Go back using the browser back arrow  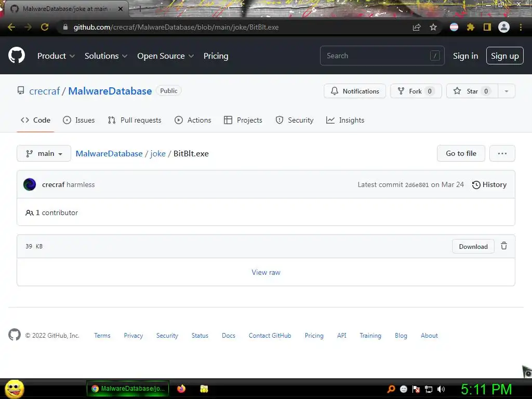tap(11, 27)
